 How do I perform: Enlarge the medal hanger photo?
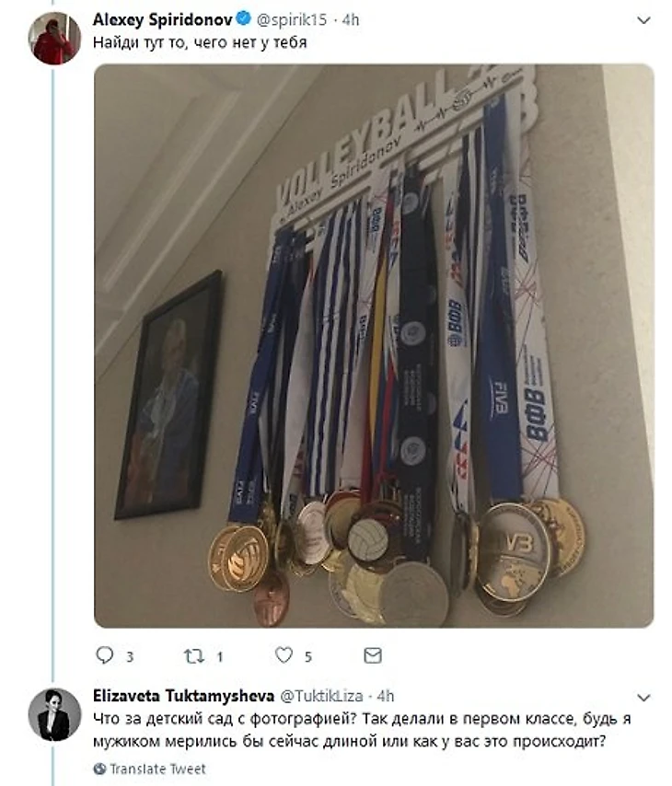pyautogui.click(x=374, y=346)
